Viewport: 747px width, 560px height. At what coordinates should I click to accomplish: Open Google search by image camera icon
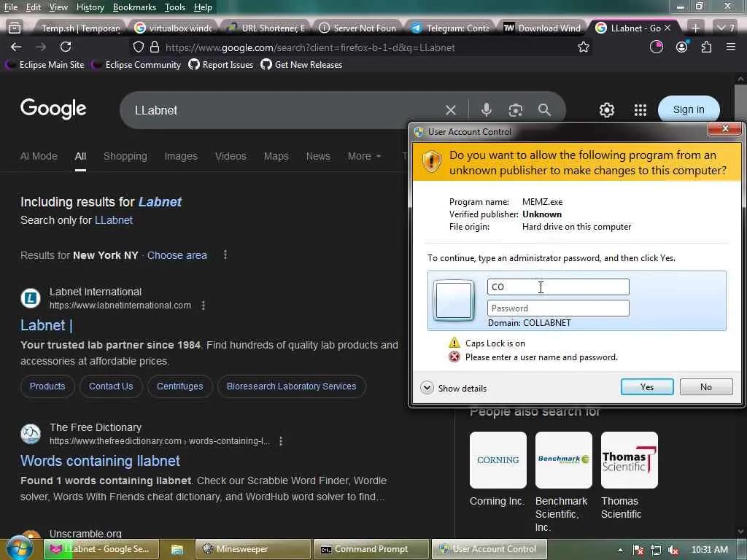click(x=515, y=110)
